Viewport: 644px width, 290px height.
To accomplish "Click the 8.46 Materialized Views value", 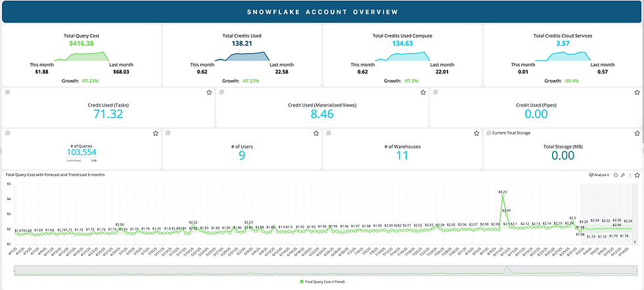I will pos(322,114).
